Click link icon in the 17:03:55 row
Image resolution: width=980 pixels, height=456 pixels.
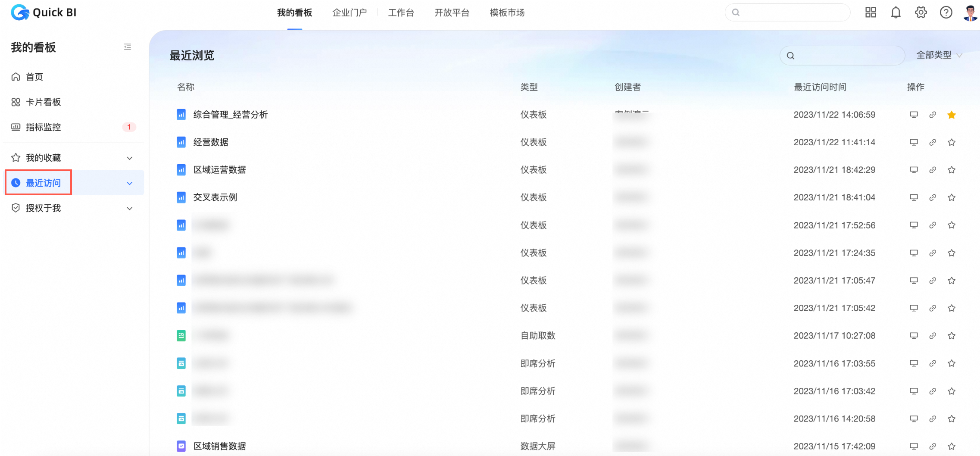(x=933, y=363)
